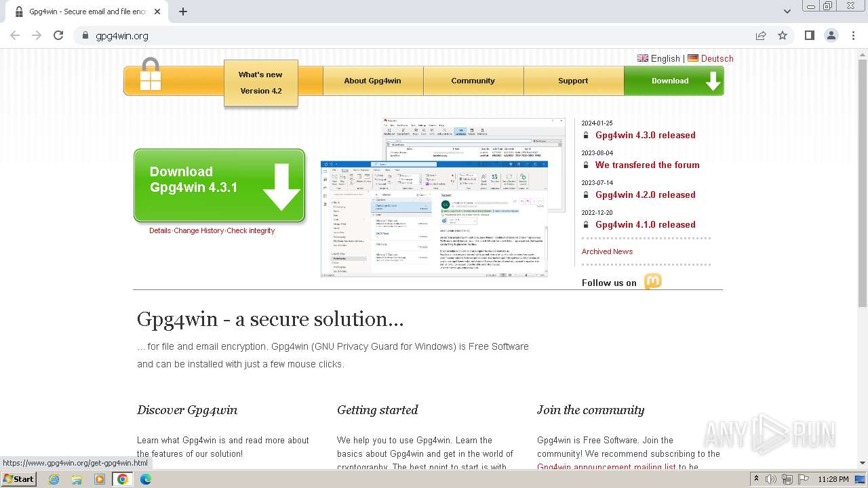Share this page icon in address bar

click(x=761, y=35)
